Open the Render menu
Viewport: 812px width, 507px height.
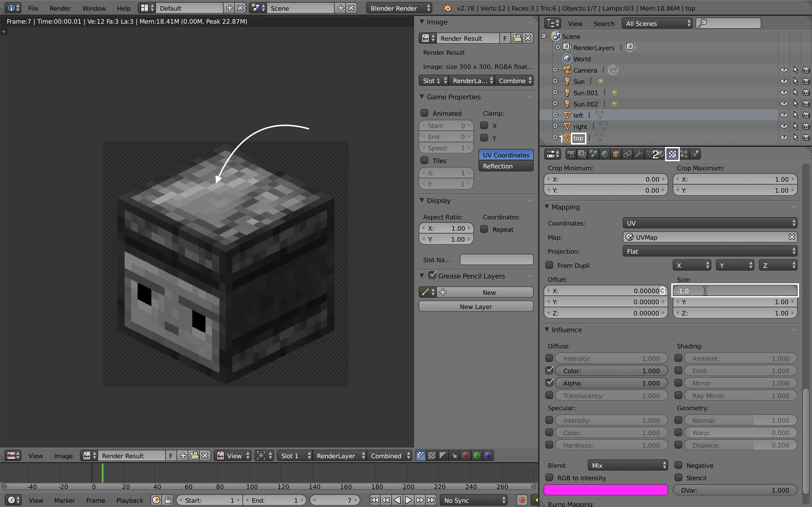click(x=60, y=8)
